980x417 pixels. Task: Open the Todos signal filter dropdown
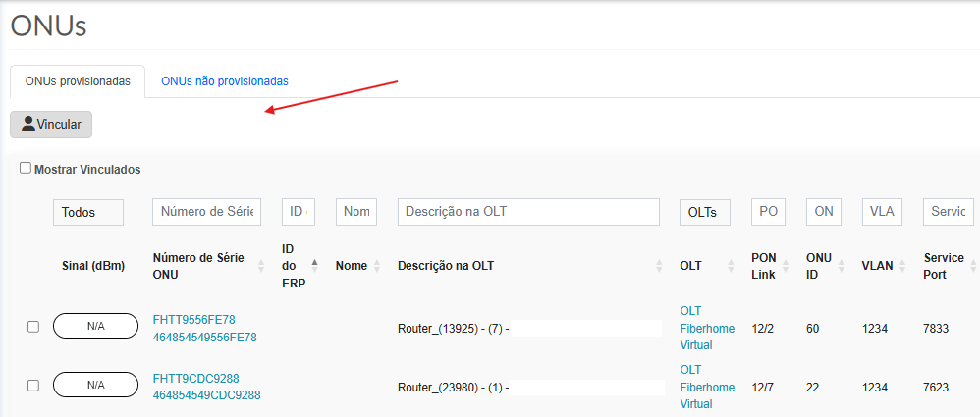point(87,212)
